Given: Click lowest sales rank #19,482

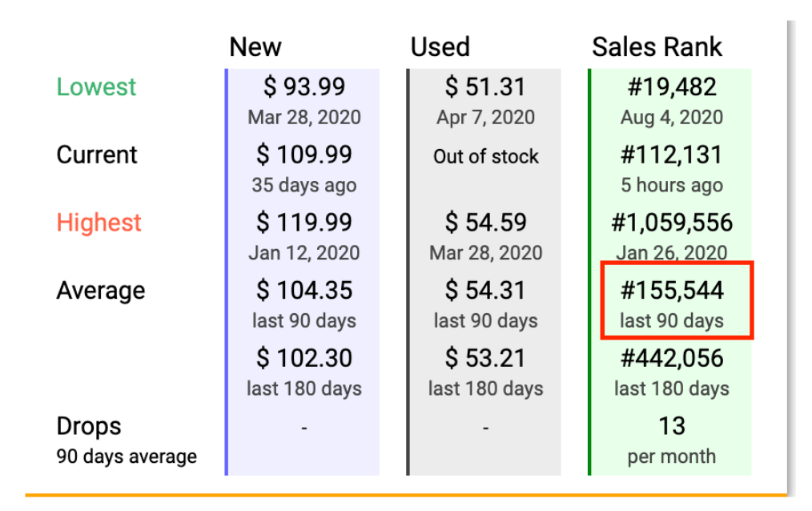Looking at the screenshot, I should click(672, 87).
